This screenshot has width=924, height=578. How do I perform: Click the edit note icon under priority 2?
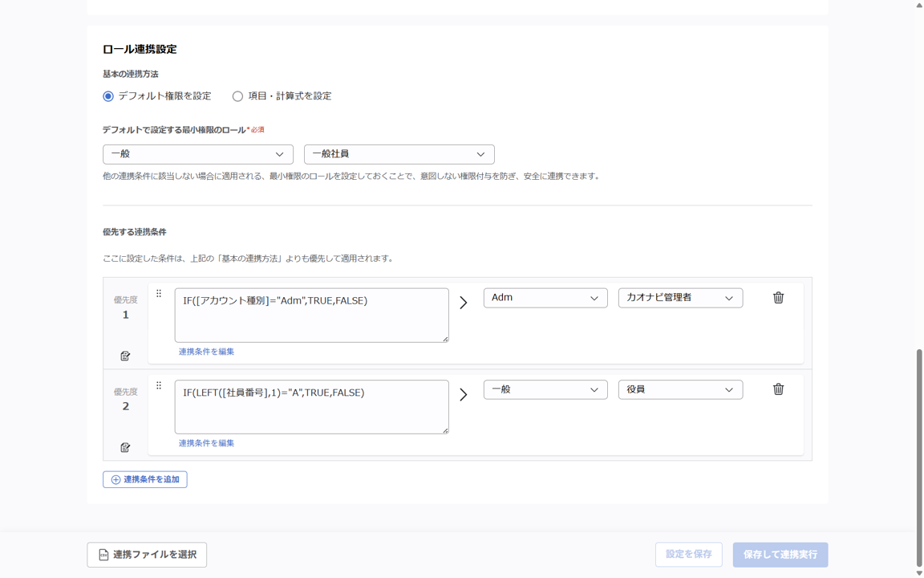pyautogui.click(x=125, y=448)
